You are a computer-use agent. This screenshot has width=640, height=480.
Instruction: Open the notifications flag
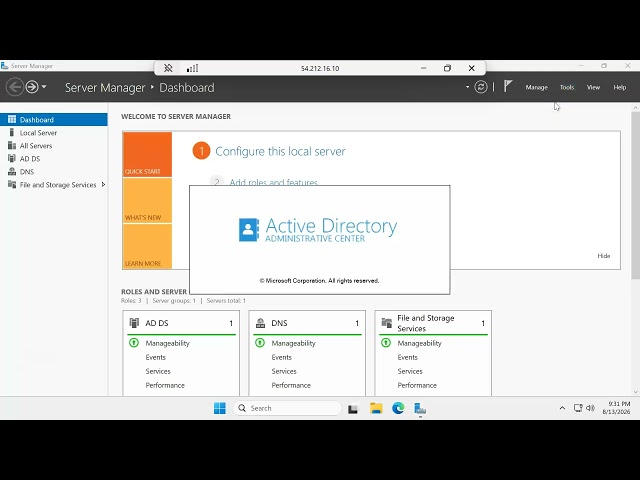point(507,86)
